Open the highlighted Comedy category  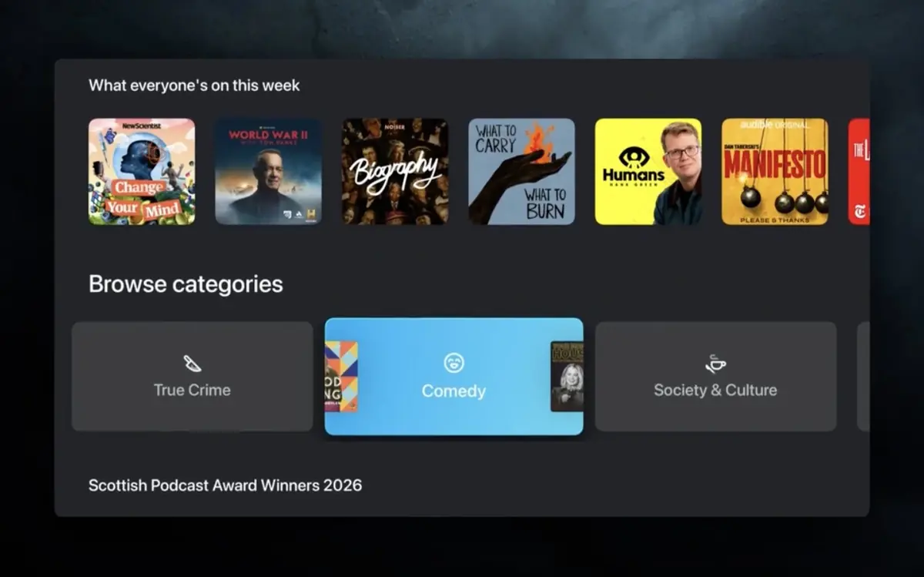point(454,377)
